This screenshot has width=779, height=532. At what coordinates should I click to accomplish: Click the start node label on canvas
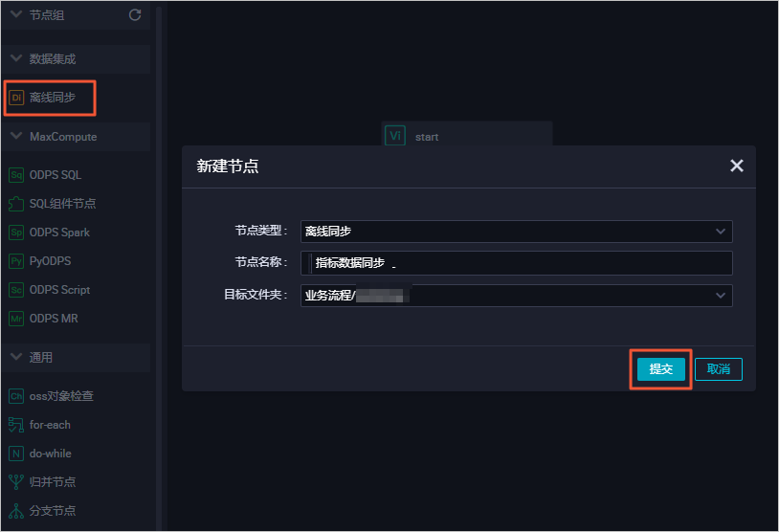(x=427, y=137)
